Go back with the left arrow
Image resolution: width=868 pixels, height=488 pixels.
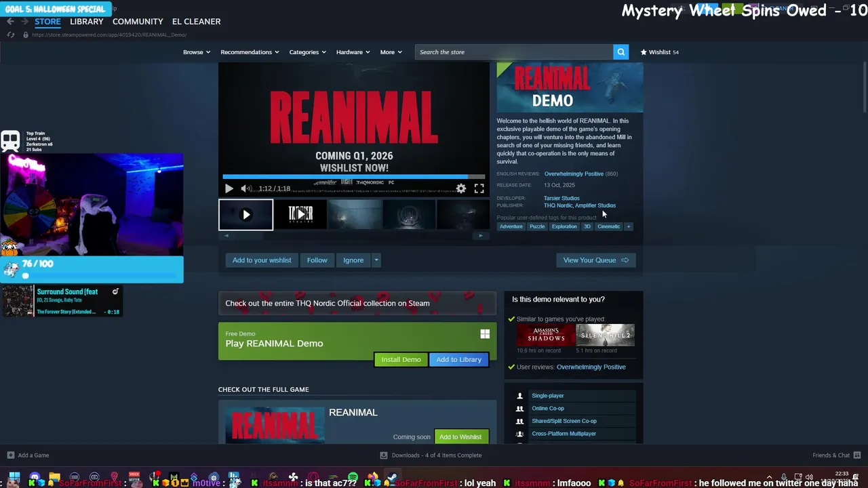pyautogui.click(x=10, y=22)
